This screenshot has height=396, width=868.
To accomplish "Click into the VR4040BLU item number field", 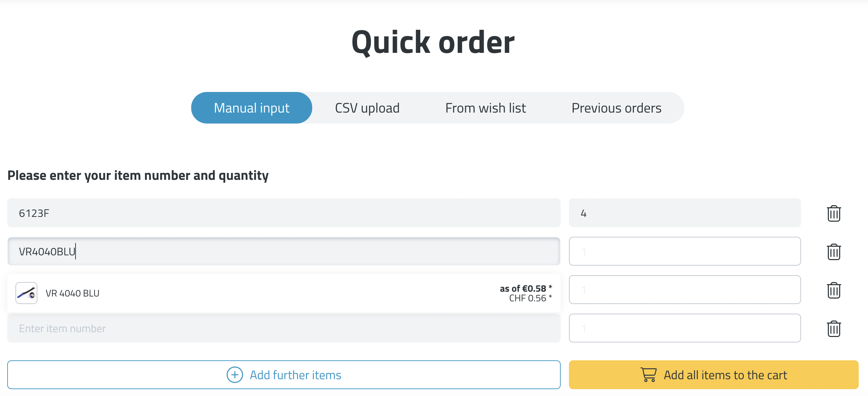I will 284,252.
